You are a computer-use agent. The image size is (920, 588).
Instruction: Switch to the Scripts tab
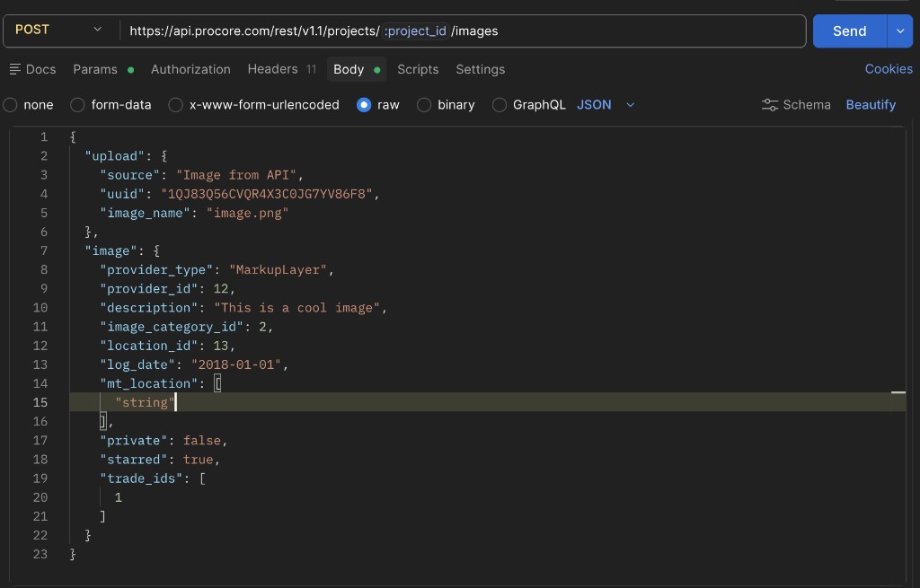point(418,69)
